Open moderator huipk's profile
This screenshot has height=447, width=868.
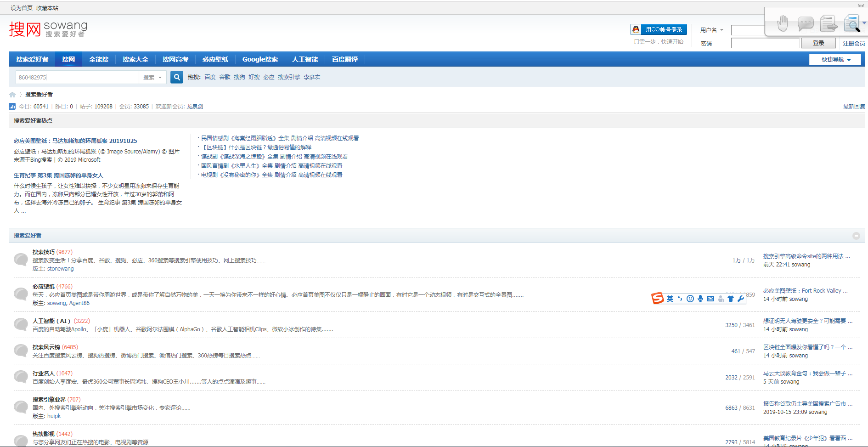click(54, 416)
